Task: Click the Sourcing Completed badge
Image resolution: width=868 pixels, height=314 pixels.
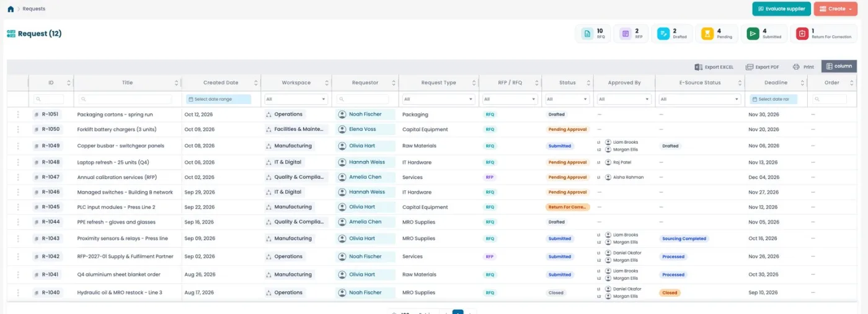Action: (684, 238)
